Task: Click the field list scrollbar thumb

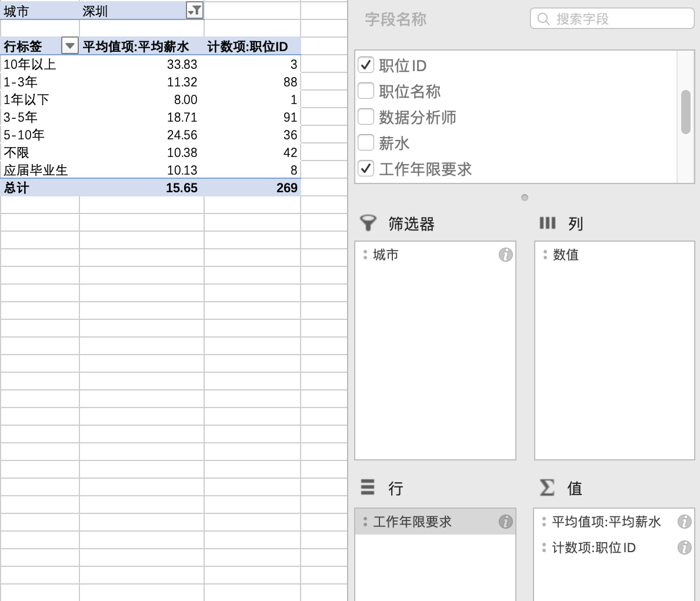Action: pos(685,112)
